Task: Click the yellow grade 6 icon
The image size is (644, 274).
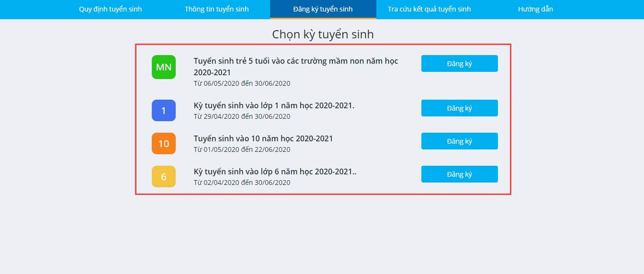Action: (163, 176)
